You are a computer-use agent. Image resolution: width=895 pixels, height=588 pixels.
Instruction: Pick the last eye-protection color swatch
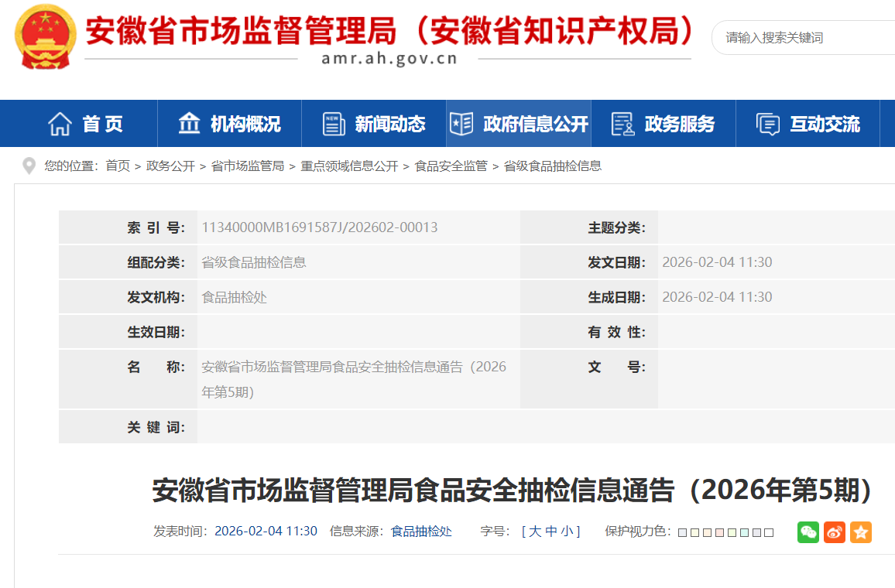(769, 532)
